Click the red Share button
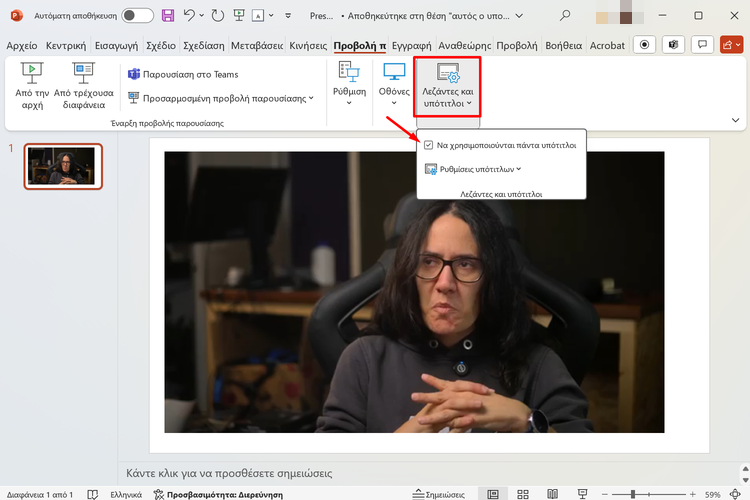 coord(731,45)
